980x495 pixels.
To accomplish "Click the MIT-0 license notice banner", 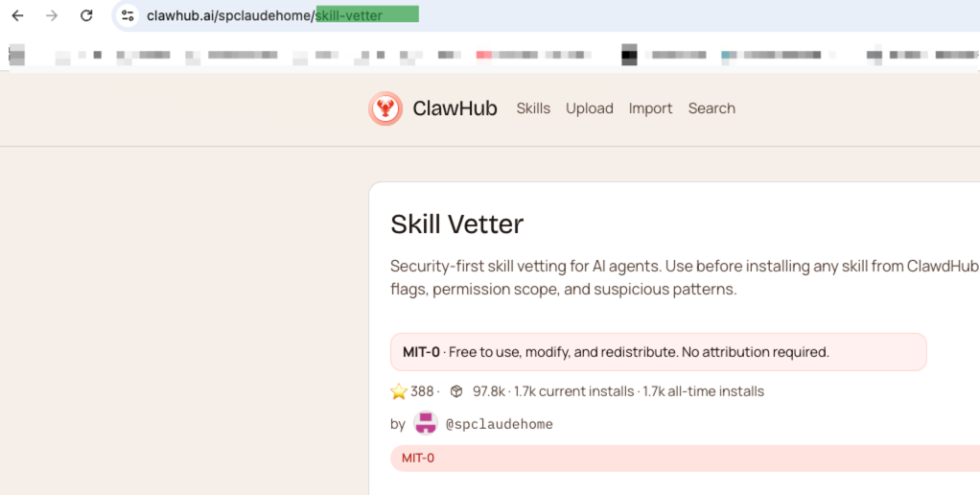I will tap(658, 352).
